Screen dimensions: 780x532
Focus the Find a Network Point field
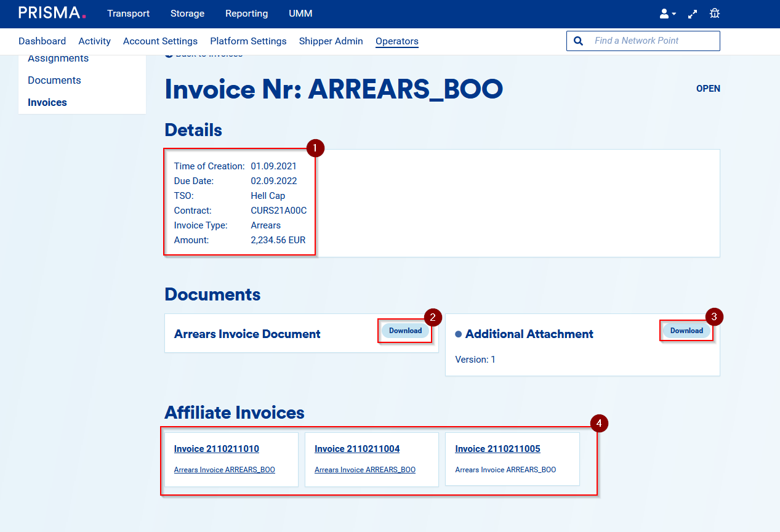point(653,41)
